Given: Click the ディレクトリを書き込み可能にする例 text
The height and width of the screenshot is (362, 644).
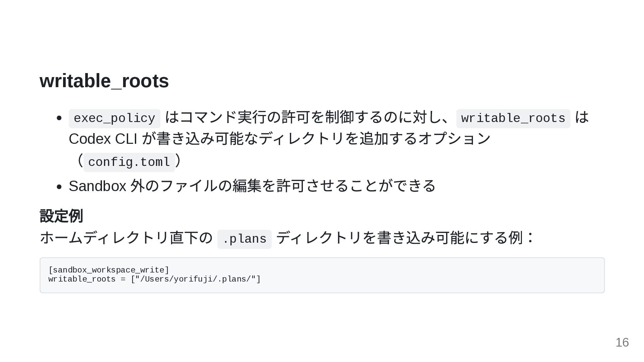Looking at the screenshot, I should click(399, 238).
